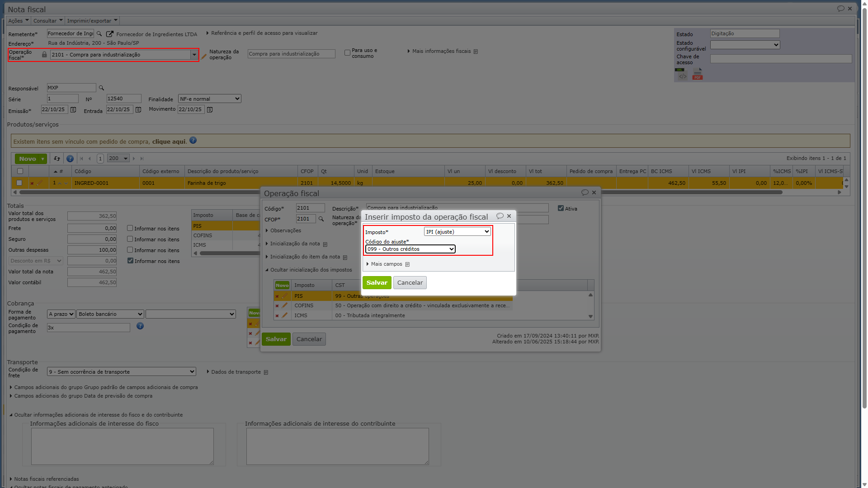Click Novo button in products grid
Viewport: 868px width, 488px height.
pyautogui.click(x=28, y=159)
